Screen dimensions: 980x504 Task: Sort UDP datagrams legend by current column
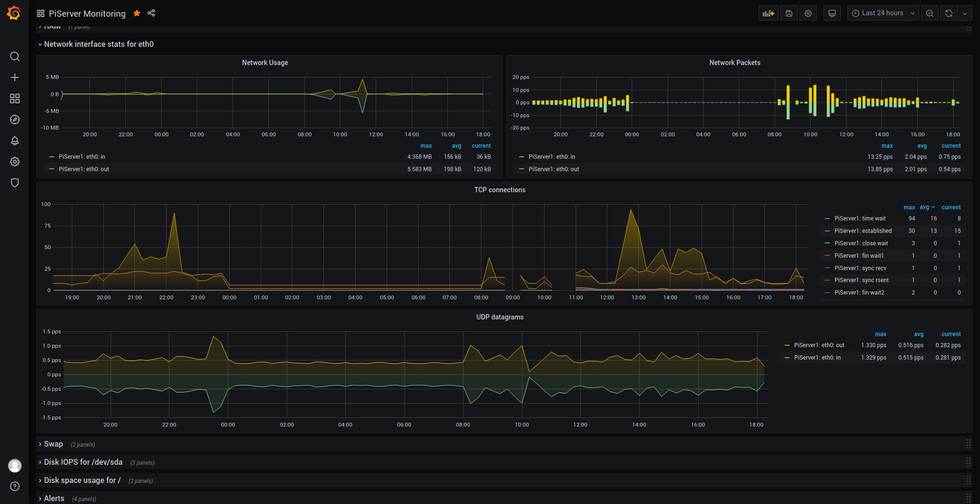(951, 334)
